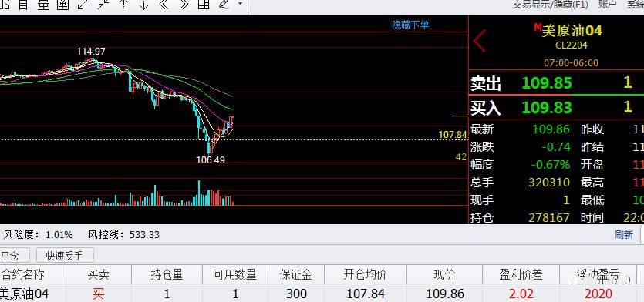Image resolution: width=644 pixels, height=302 pixels.
Task: Click the 风险度 1.01% status text
Action: 39,235
